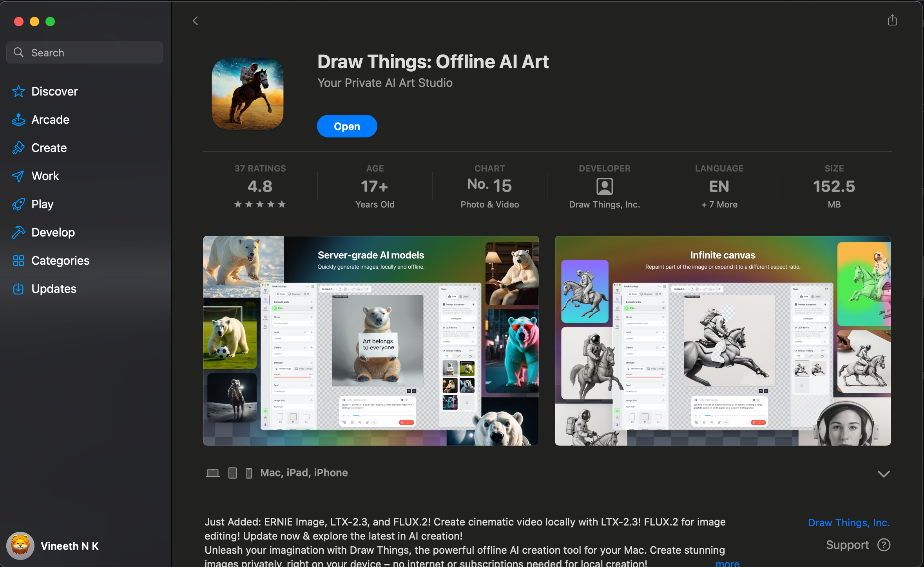Image resolution: width=924 pixels, height=567 pixels.
Task: Open app Support page
Action: (848, 545)
